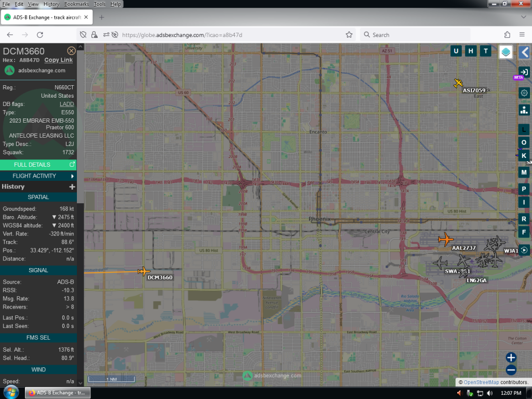The image size is (532, 399).
Task: Open the Edit menu
Action: [19, 4]
